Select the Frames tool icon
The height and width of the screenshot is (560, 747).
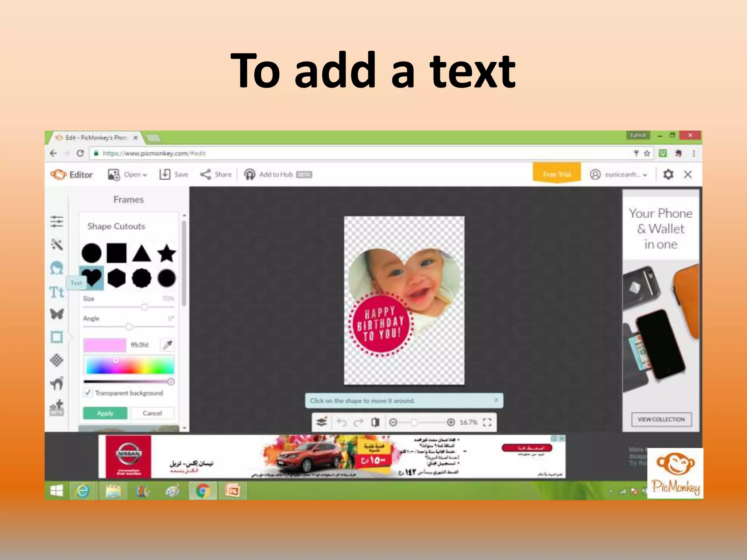[x=57, y=337]
